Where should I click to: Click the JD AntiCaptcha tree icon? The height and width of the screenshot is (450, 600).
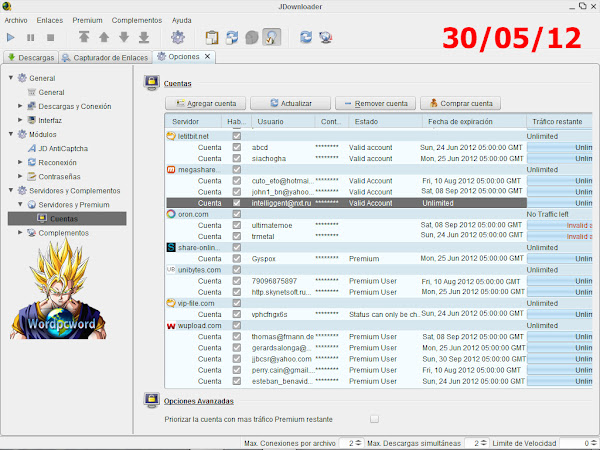pyautogui.click(x=32, y=148)
